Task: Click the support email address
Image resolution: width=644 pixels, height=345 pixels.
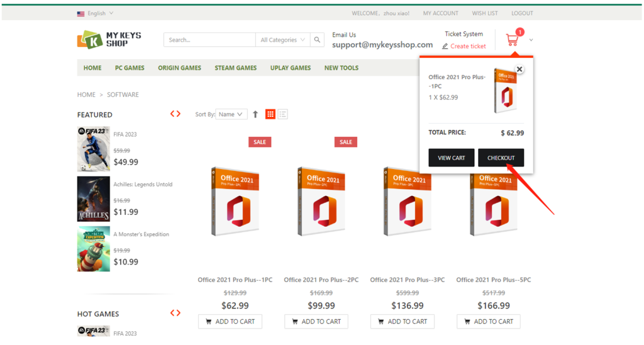Action: (x=382, y=45)
